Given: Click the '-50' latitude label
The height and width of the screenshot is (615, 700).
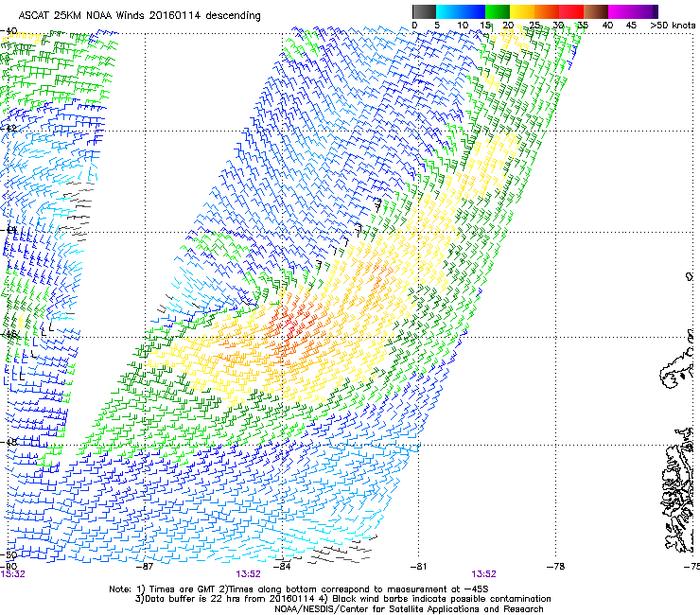Looking at the screenshot, I should pos(9,555).
